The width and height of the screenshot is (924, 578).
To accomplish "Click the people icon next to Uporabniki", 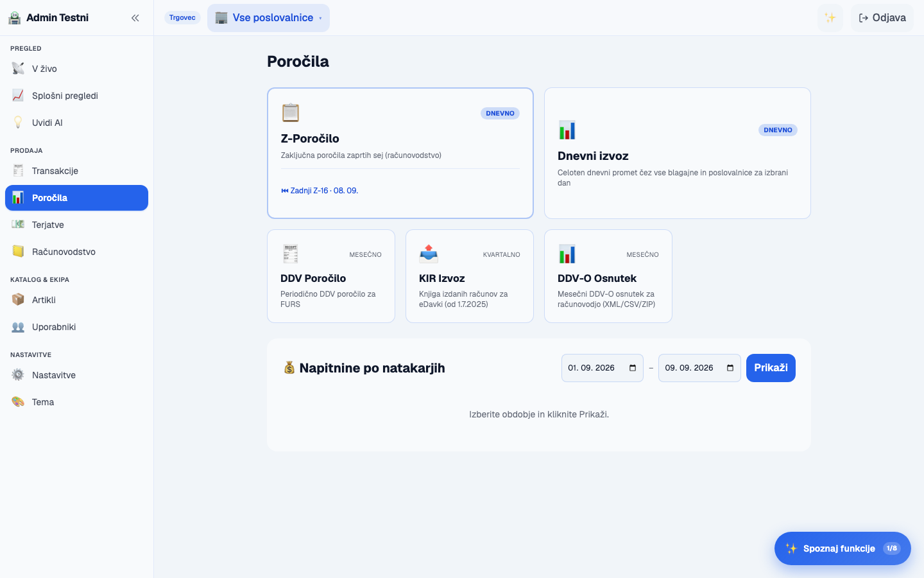I will [18, 327].
